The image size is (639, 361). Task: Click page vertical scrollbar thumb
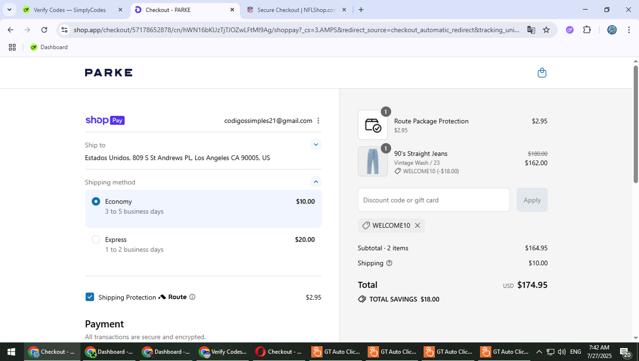(635, 124)
